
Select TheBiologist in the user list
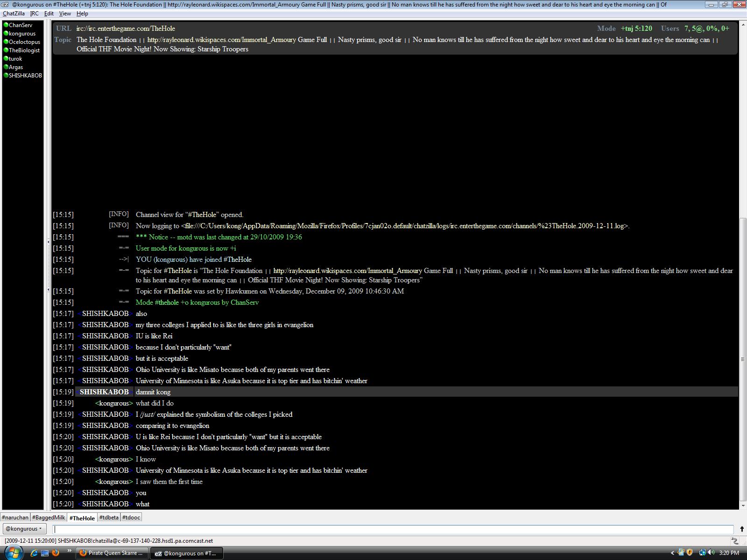22,50
